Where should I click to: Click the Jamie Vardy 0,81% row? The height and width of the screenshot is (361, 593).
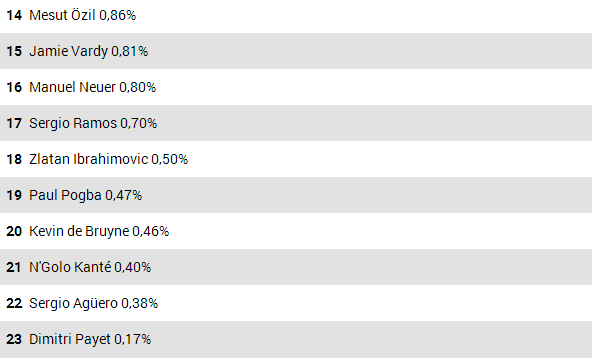[x=296, y=51]
